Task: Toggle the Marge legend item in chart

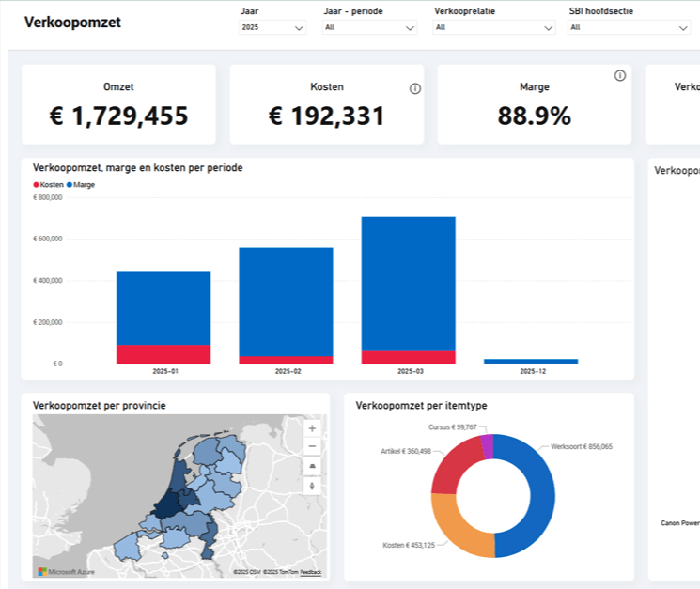Action: click(80, 185)
